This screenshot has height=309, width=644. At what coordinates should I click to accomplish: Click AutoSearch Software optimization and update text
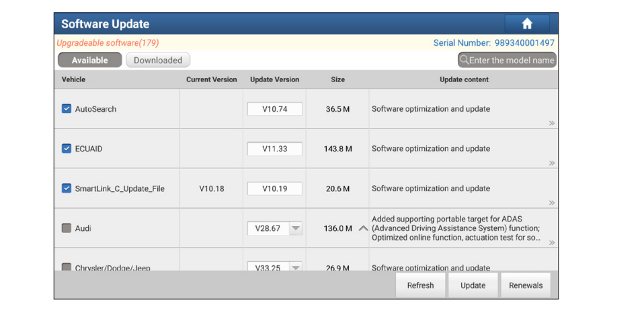(431, 109)
